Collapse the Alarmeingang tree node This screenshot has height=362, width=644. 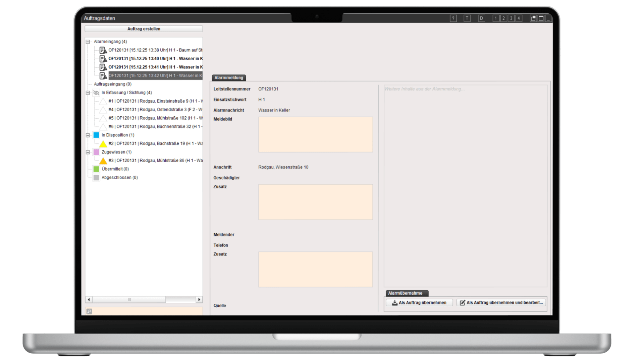[88, 42]
